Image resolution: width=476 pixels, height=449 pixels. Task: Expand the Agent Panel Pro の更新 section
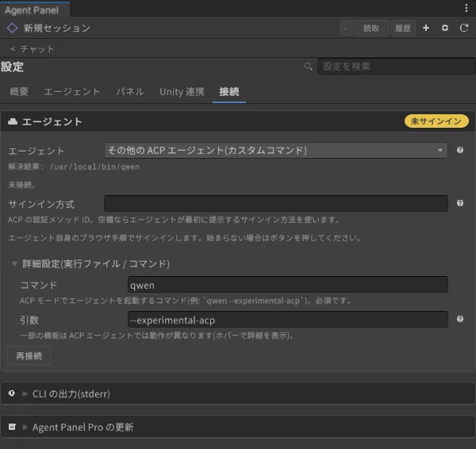(25, 427)
